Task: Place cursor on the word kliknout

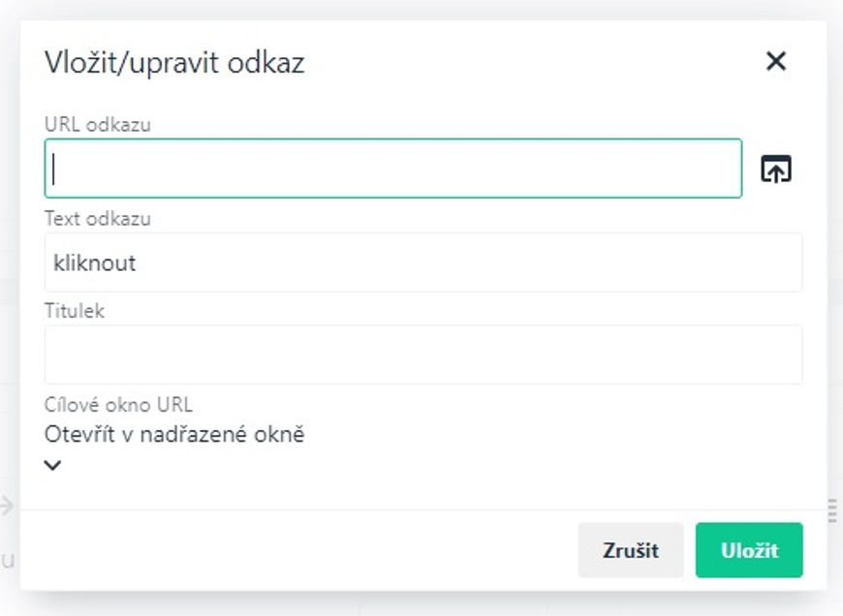Action: point(95,262)
